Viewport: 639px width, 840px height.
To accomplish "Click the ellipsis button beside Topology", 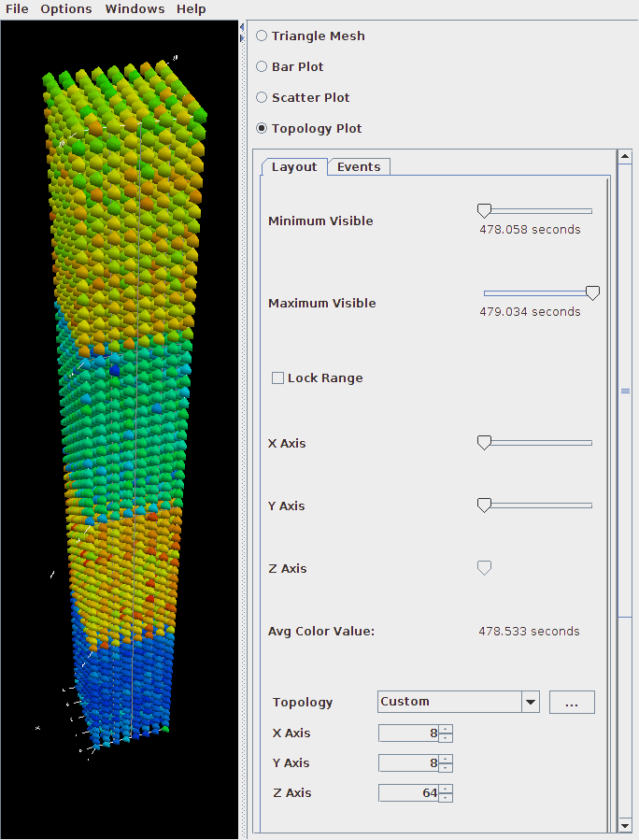I will [572, 702].
